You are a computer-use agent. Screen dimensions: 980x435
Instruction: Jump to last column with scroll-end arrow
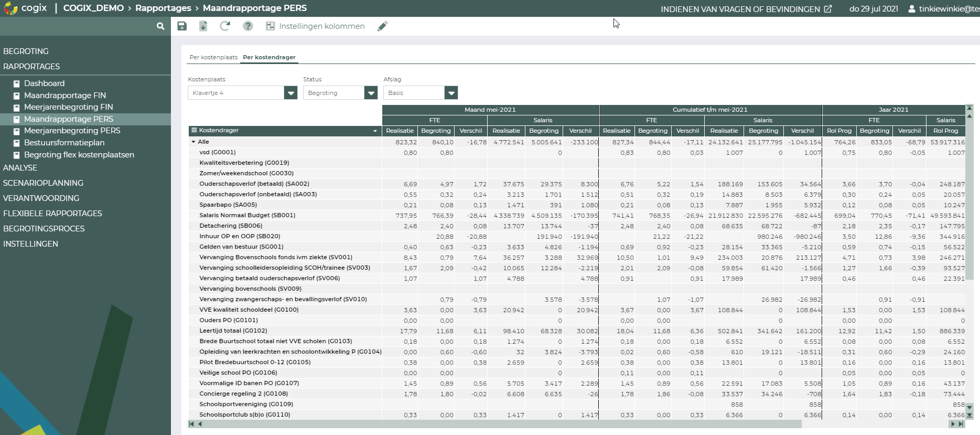click(x=961, y=424)
